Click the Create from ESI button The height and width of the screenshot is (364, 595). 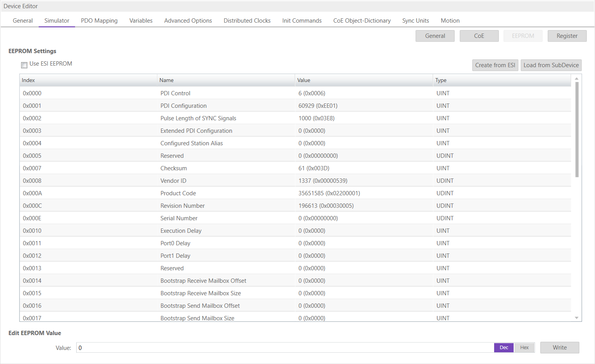pyautogui.click(x=495, y=65)
